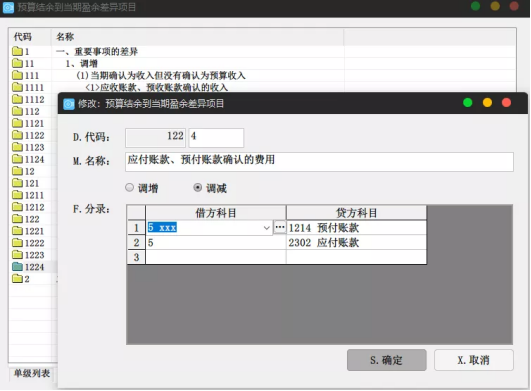Click folder icon of code 1223
The image size is (531, 391).
(x=17, y=255)
